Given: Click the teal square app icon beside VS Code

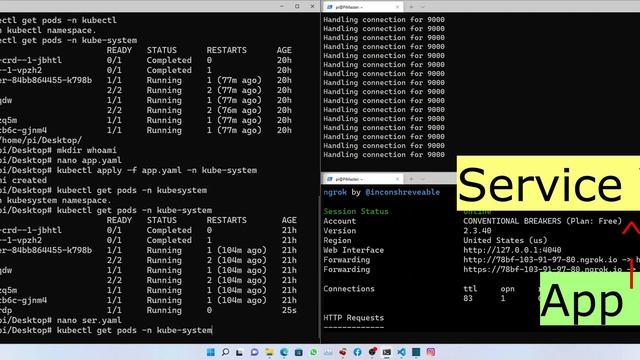Looking at the screenshot, I should pyautogui.click(x=416, y=352).
